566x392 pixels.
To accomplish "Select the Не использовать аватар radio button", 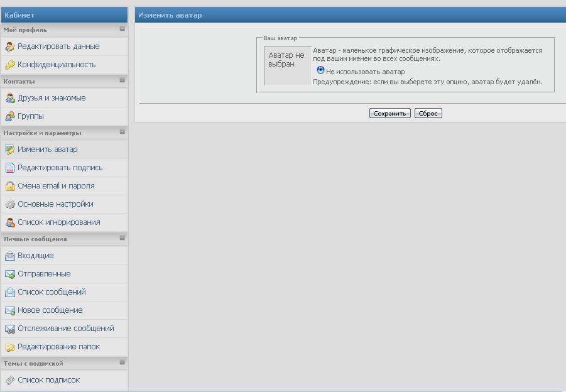I will click(x=320, y=70).
